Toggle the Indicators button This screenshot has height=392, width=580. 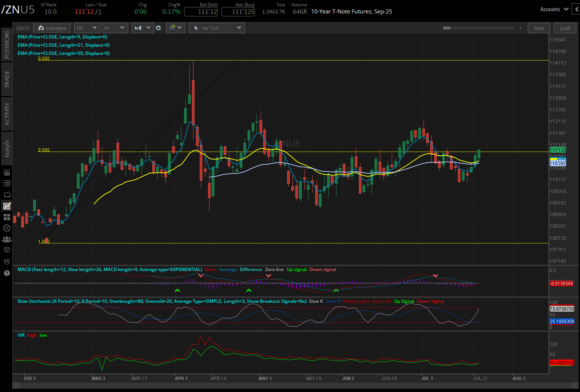(52, 28)
